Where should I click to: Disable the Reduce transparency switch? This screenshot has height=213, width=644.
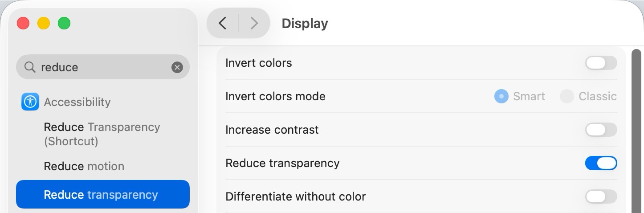point(601,163)
